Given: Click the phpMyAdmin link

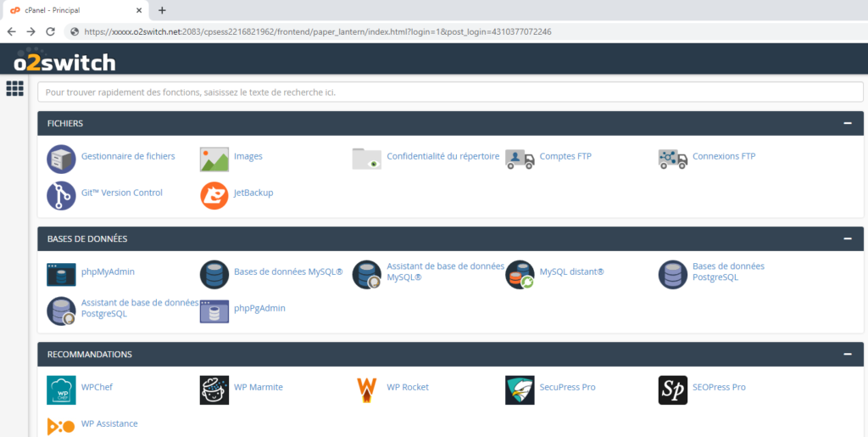Looking at the screenshot, I should [x=108, y=272].
